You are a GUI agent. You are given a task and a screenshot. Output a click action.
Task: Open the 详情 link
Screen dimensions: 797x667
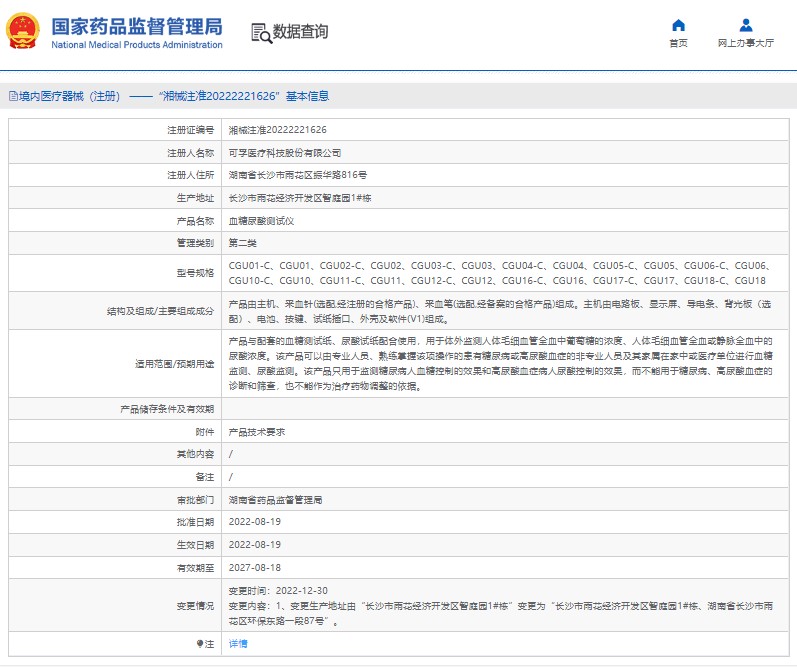(238, 644)
